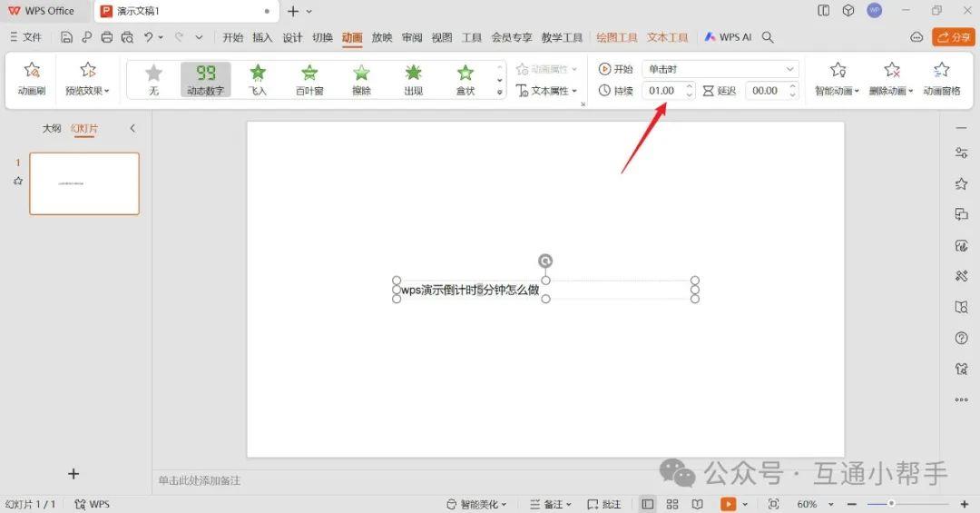The width and height of the screenshot is (980, 513).
Task: Click the zoom in plus button
Action: 965,504
